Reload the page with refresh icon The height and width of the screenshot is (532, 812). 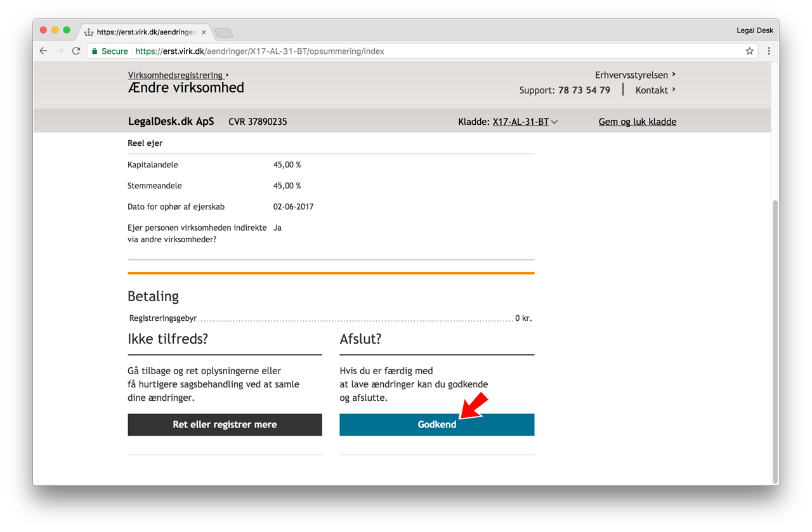pos(76,51)
